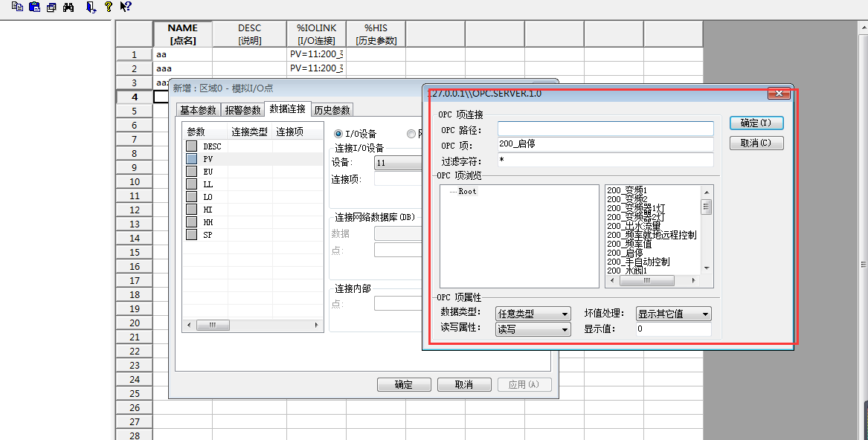
Task: Toggle the LL parameter checkbox
Action: click(192, 184)
